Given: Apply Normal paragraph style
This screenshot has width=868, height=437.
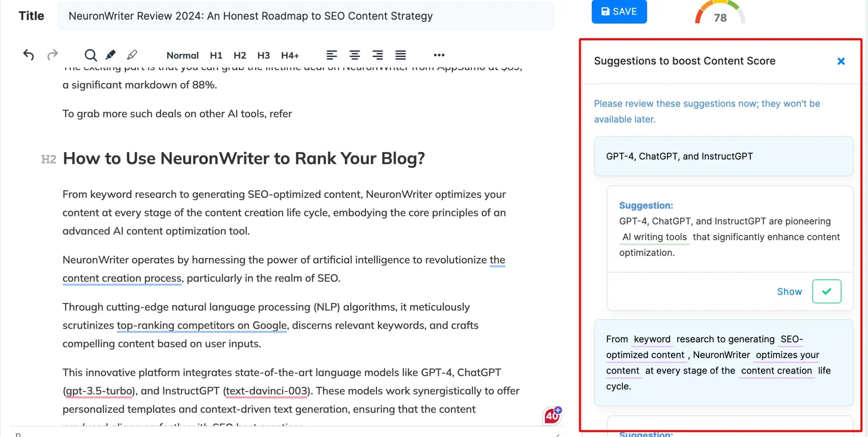Looking at the screenshot, I should coord(182,55).
